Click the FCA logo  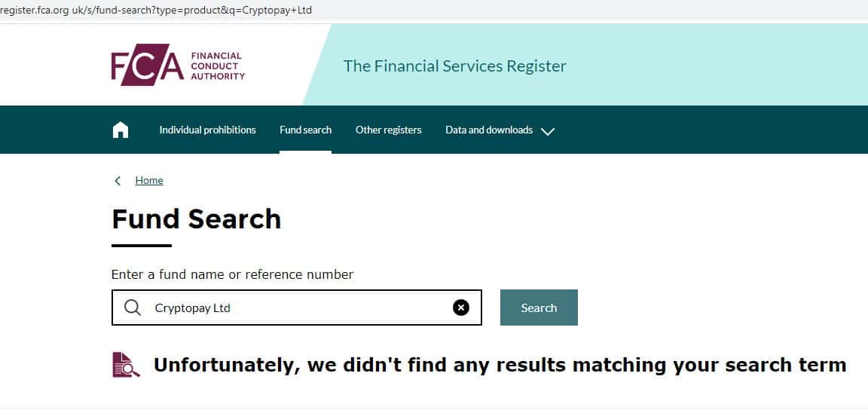148,66
